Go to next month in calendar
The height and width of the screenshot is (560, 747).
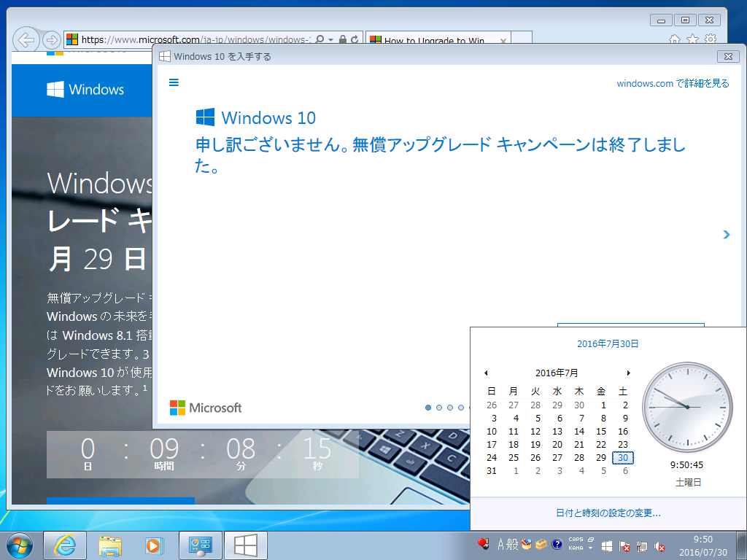click(628, 373)
